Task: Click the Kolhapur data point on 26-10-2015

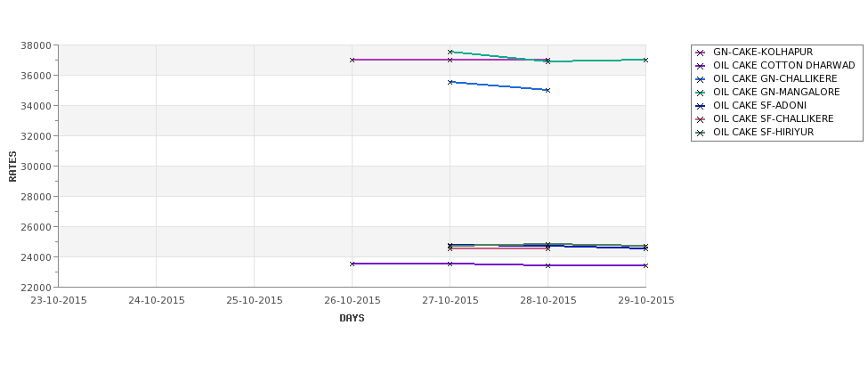Action: [352, 60]
